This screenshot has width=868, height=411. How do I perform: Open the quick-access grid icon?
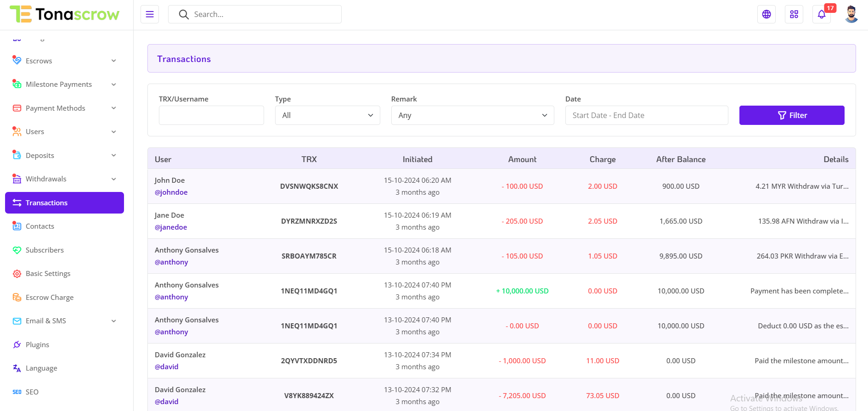pos(794,14)
